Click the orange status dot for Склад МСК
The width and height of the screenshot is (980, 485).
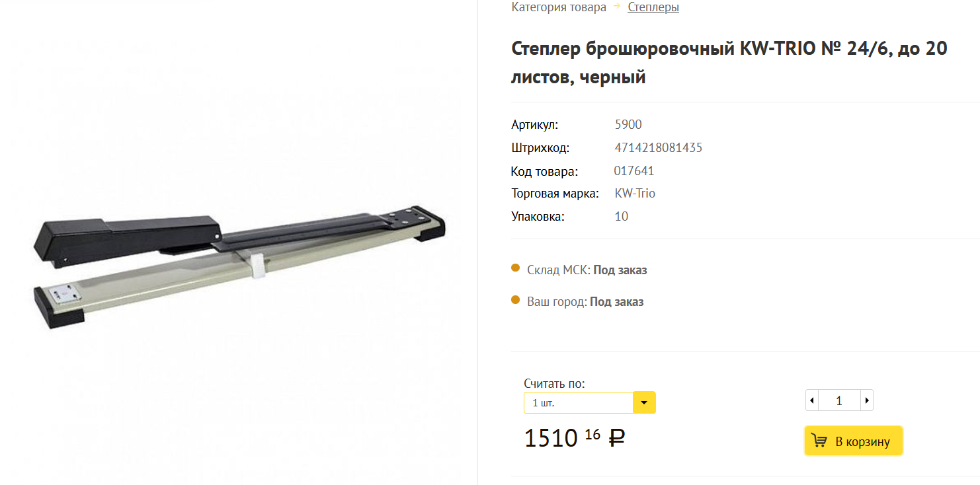(516, 268)
